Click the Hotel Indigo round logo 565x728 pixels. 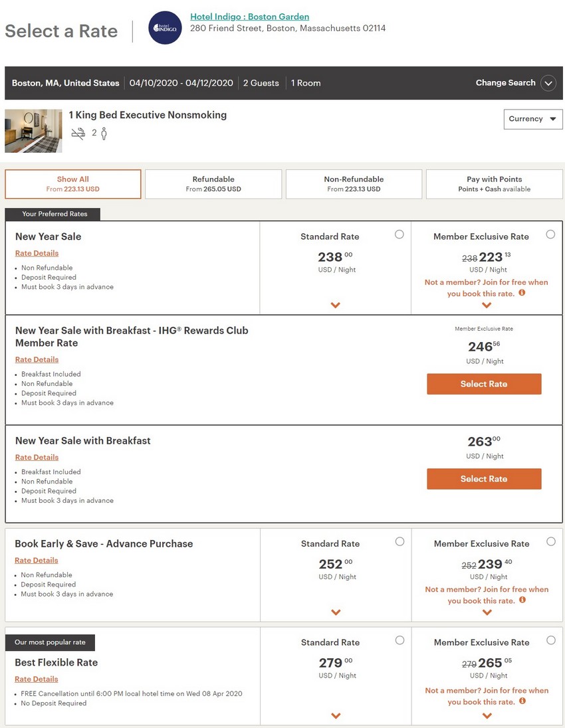165,28
